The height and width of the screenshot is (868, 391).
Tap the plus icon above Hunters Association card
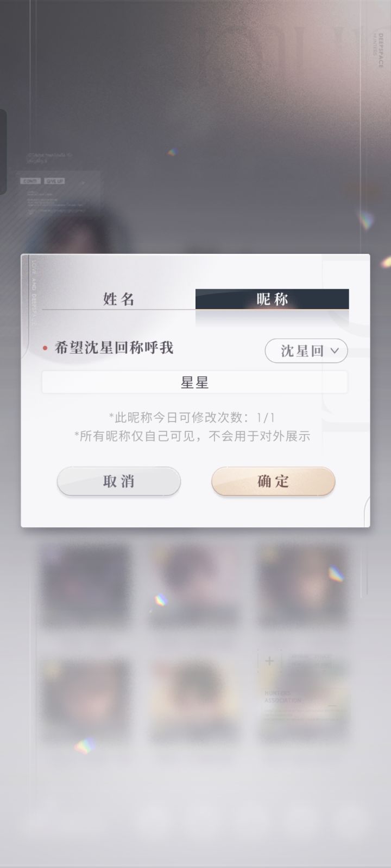point(269,661)
